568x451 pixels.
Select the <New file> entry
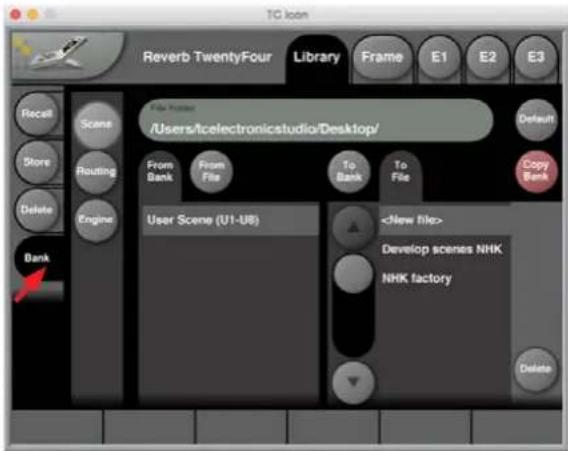click(445, 220)
